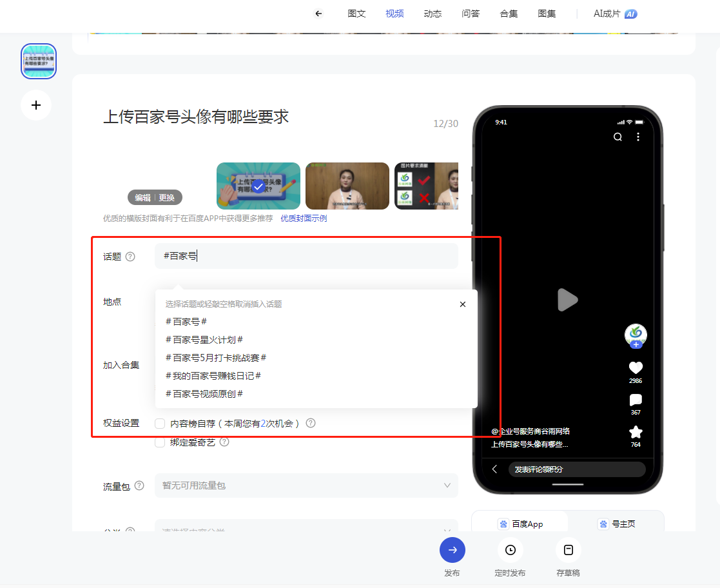Viewport: 720px width, 588px height.
Task: Click the 存草稿 save draft button
Action: pos(568,550)
